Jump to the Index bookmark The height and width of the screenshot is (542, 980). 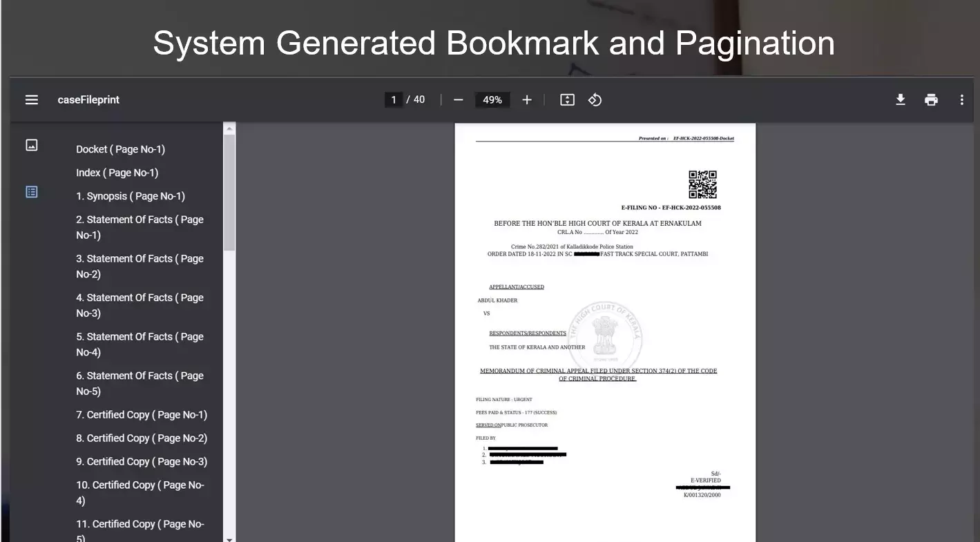click(117, 173)
